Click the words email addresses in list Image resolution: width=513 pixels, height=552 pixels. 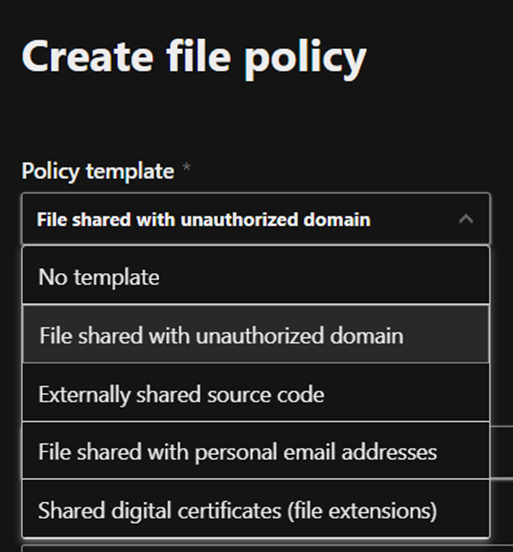coord(360,452)
